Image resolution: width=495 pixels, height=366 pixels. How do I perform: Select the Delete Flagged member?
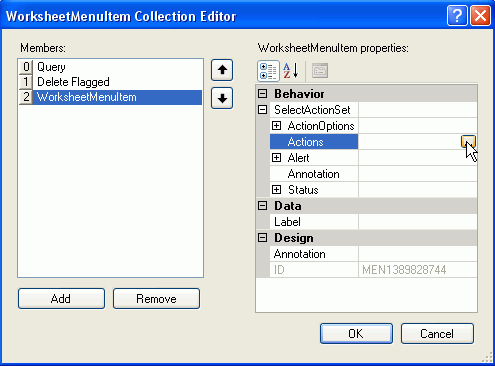tap(73, 82)
